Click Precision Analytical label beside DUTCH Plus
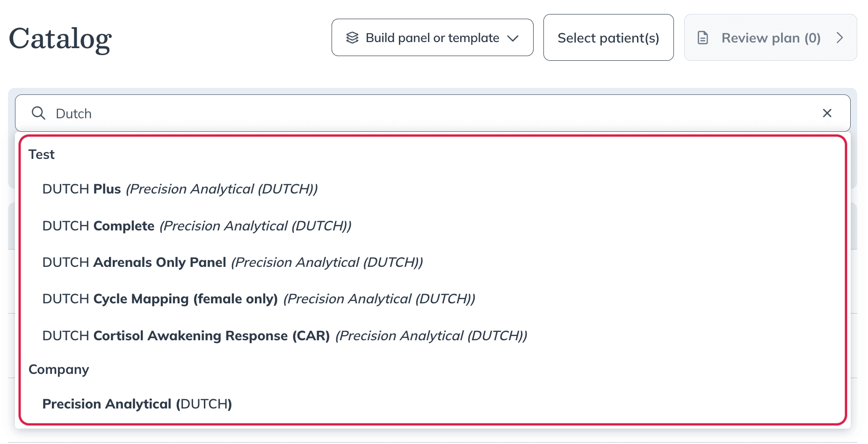Viewport: 868px width, 444px height. tap(222, 189)
